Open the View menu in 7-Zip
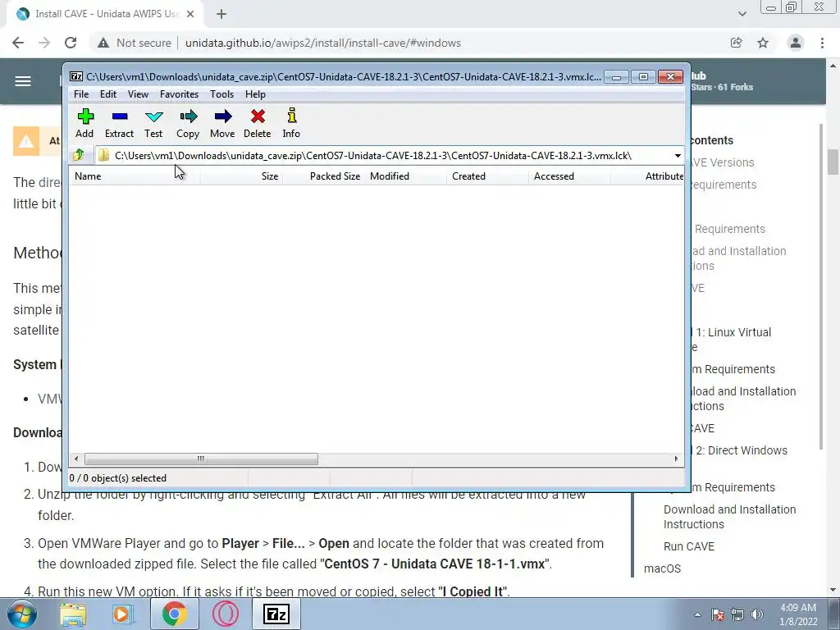The width and height of the screenshot is (840, 630). pos(138,94)
